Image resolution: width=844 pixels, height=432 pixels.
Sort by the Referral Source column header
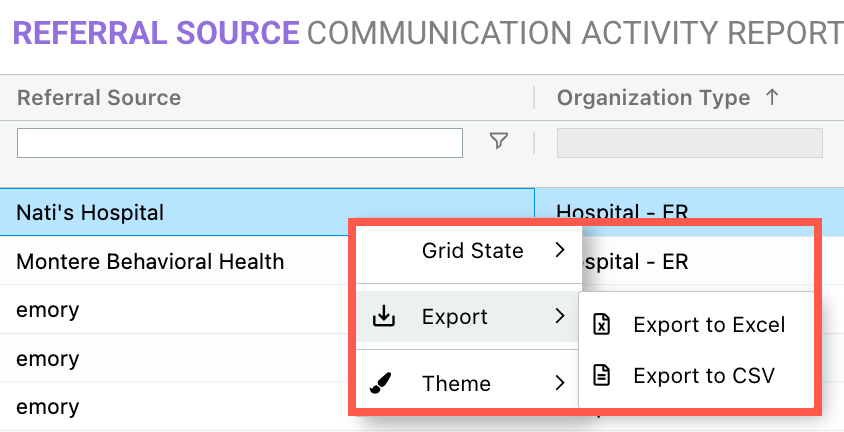click(x=99, y=97)
